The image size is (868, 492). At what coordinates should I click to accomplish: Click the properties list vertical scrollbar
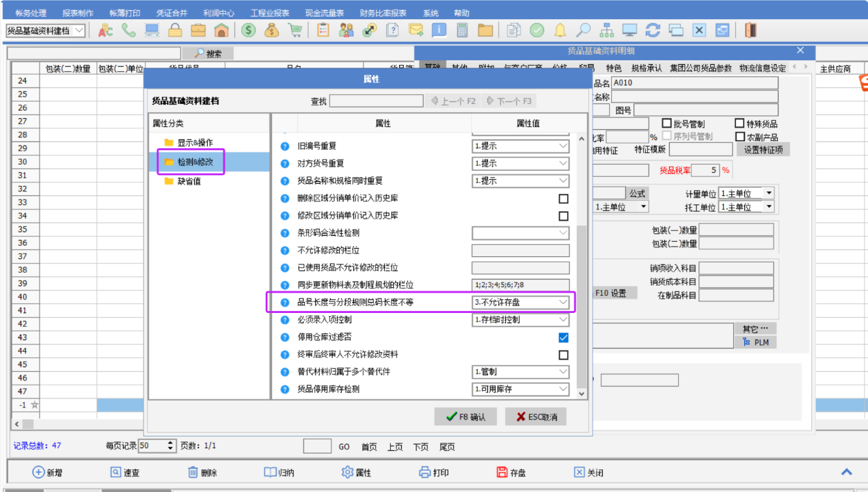582,307
